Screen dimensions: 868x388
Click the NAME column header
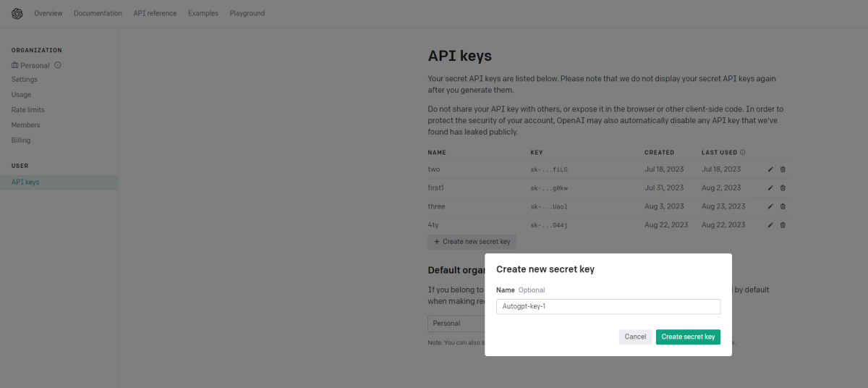coord(437,153)
